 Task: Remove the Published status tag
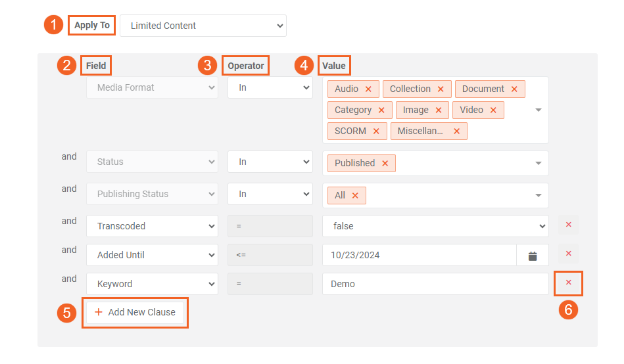click(385, 163)
